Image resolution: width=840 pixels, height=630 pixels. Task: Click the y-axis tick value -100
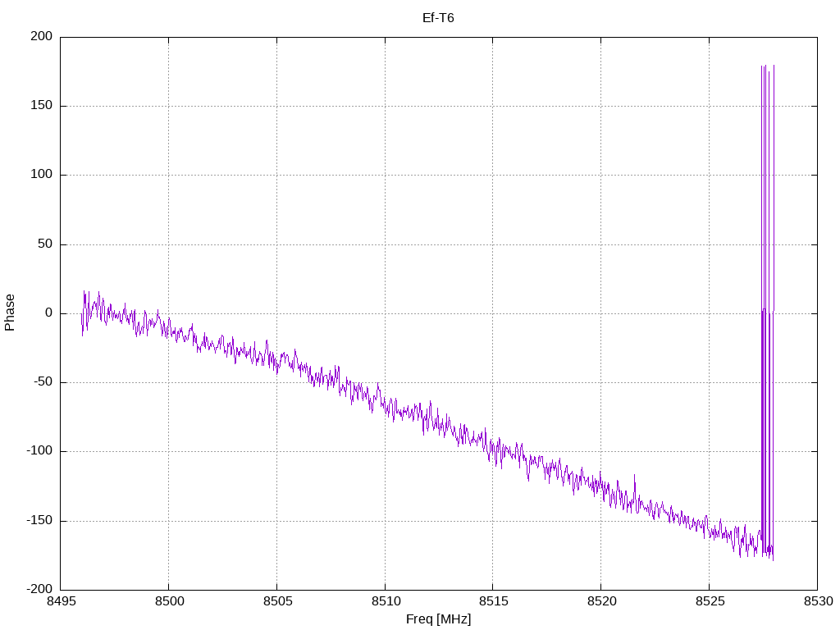[x=39, y=451]
